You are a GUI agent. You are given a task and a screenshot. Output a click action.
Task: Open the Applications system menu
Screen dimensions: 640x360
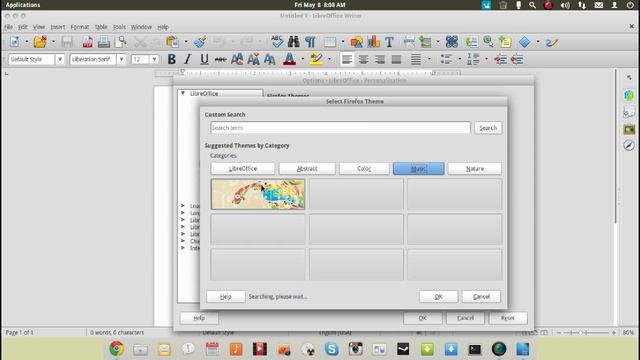click(23, 5)
